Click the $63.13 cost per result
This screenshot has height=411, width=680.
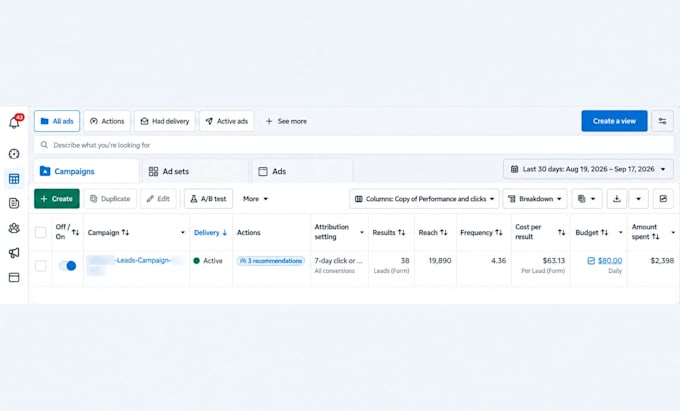coord(554,261)
